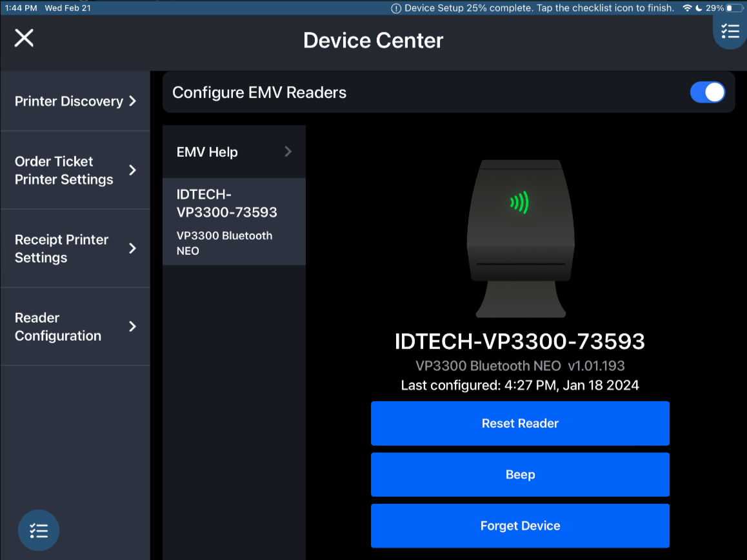Expand the EMV Help section
The height and width of the screenshot is (560, 747).
234,152
